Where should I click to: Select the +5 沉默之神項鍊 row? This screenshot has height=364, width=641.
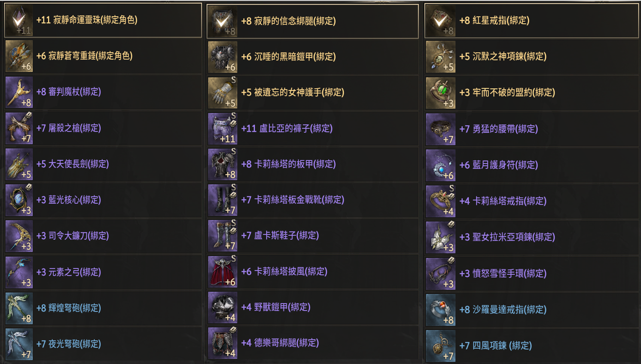(x=531, y=56)
